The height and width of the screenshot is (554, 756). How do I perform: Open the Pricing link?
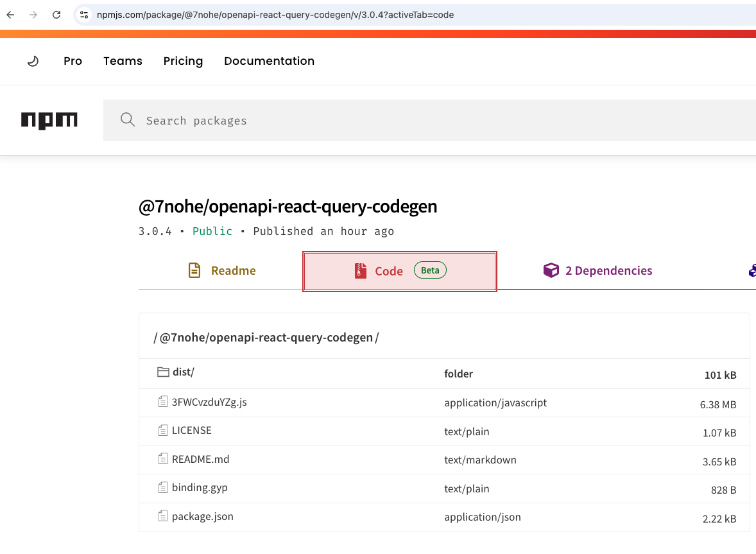183,61
